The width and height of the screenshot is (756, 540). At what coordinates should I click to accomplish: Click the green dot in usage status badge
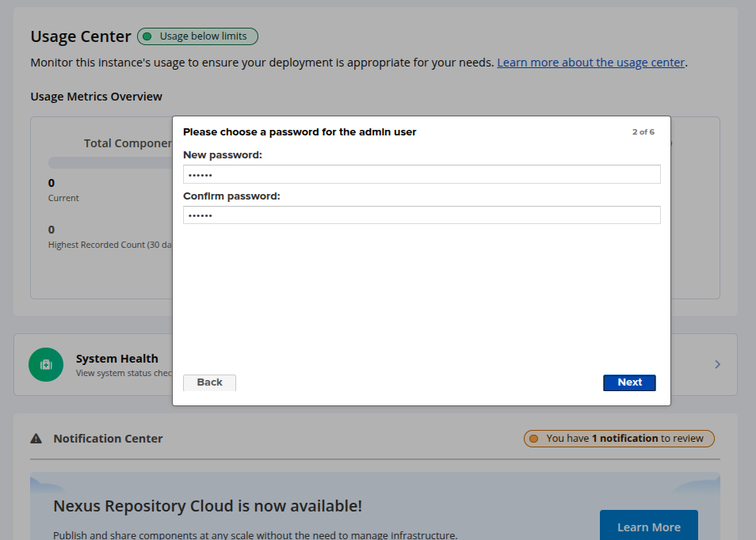tap(147, 36)
